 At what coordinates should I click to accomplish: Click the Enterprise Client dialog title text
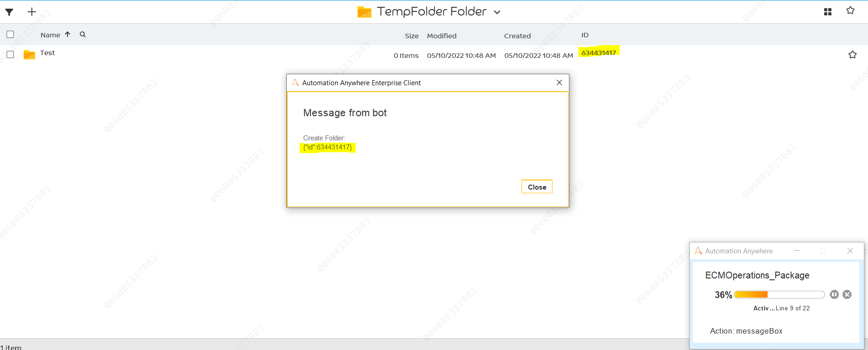pos(362,83)
